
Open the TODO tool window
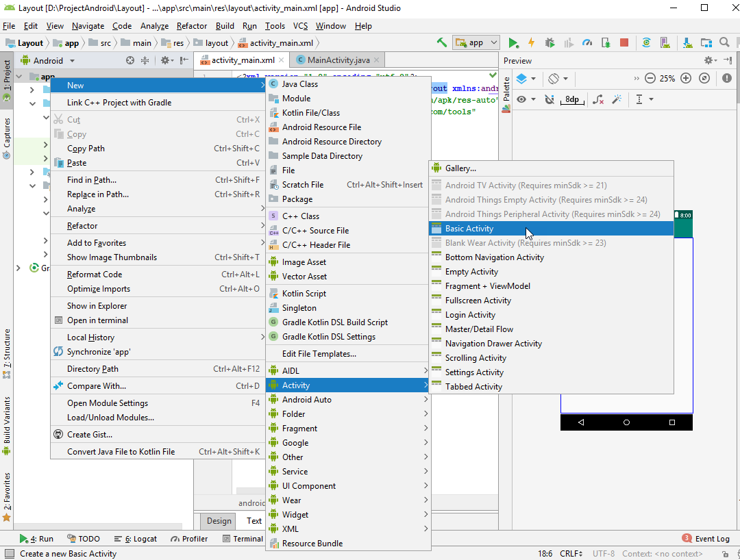click(x=84, y=539)
